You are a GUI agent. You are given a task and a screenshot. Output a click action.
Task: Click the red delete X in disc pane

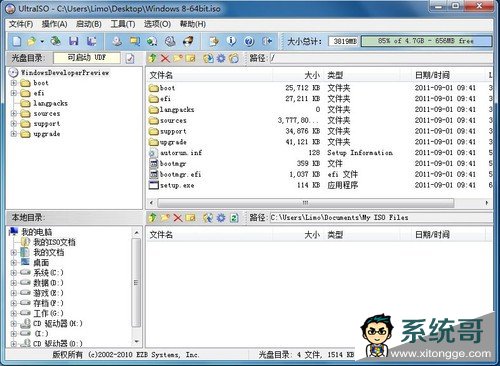pyautogui.click(x=165, y=58)
